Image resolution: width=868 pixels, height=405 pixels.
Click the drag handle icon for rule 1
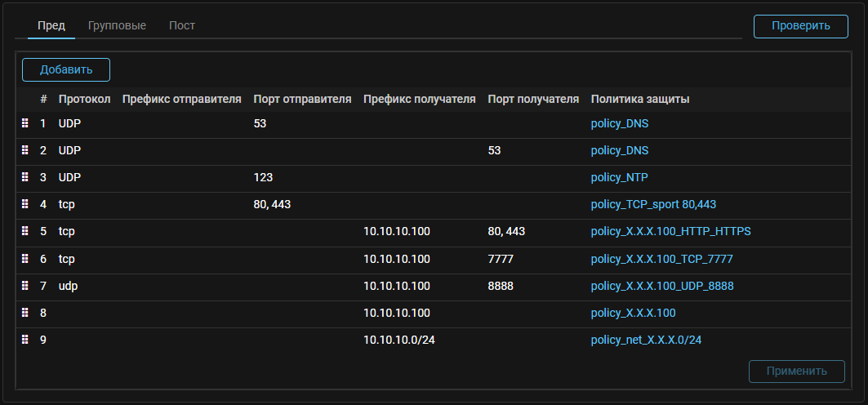24,123
